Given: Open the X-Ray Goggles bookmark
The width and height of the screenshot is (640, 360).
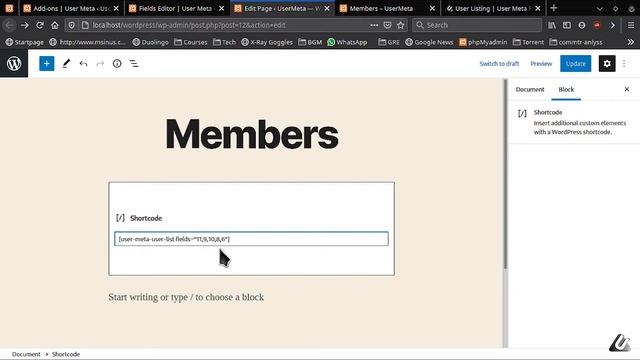Looking at the screenshot, I should tap(267, 42).
